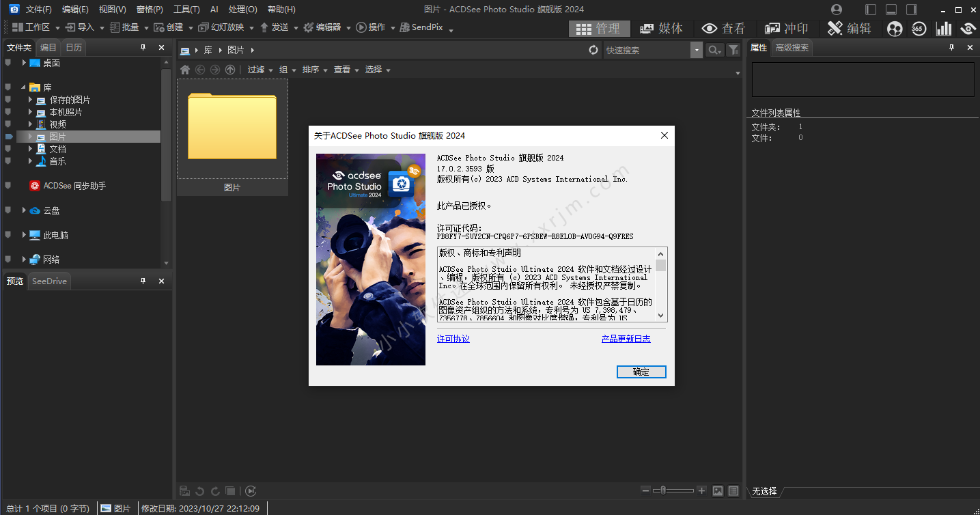
Task: Open the 许可协议 license agreement link
Action: (x=453, y=339)
